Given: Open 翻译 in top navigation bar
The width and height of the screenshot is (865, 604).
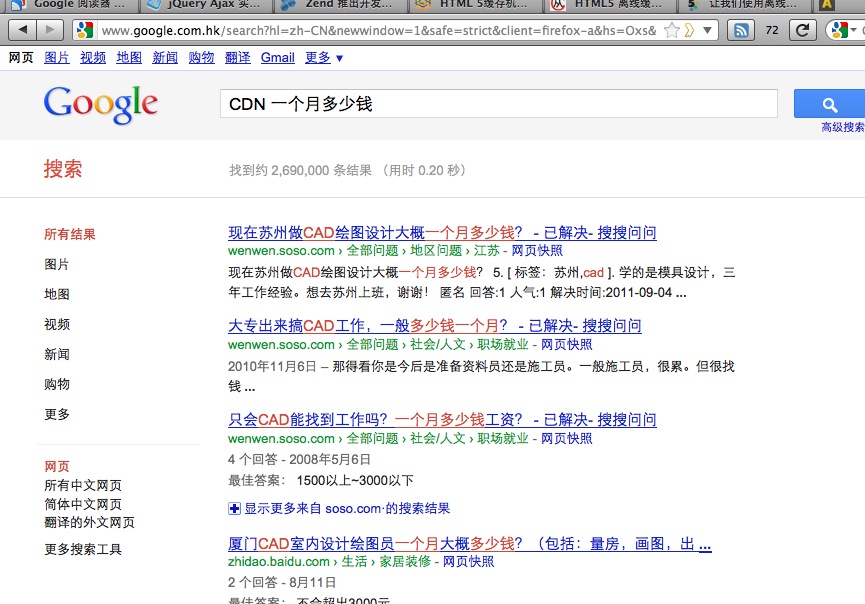Looking at the screenshot, I should tap(238, 57).
